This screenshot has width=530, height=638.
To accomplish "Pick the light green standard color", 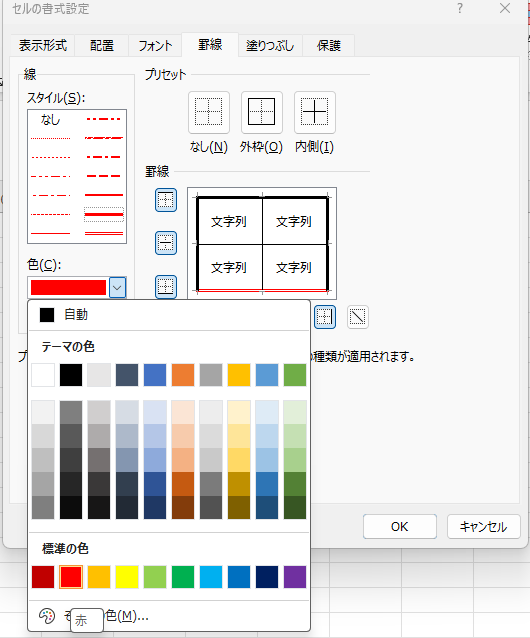I will [155, 577].
